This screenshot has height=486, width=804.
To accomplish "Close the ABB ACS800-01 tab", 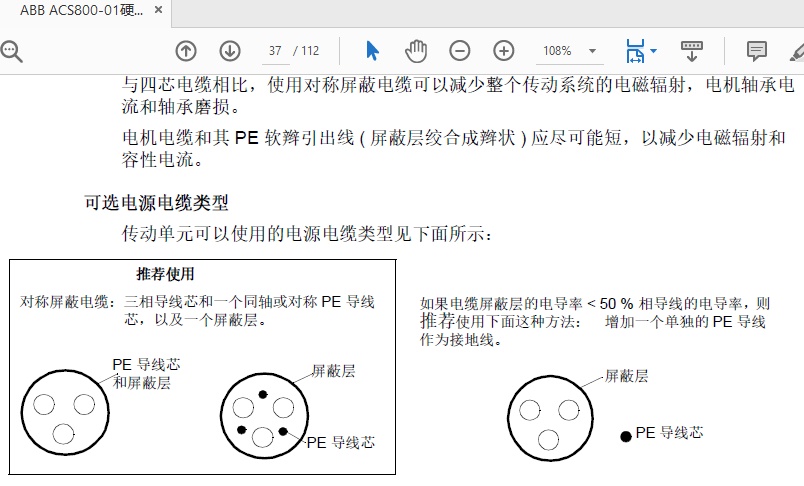I will 158,10.
